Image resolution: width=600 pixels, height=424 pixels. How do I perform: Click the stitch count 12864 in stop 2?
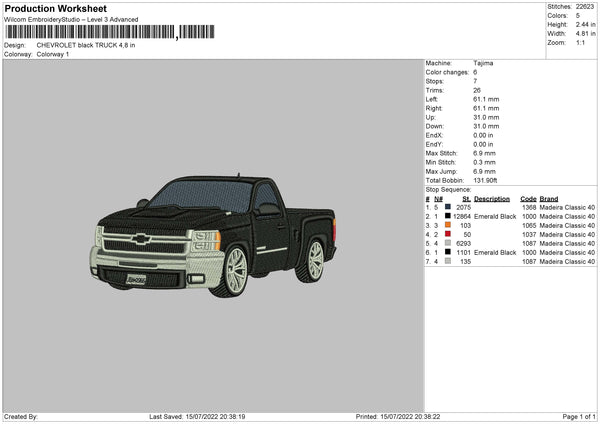point(462,217)
